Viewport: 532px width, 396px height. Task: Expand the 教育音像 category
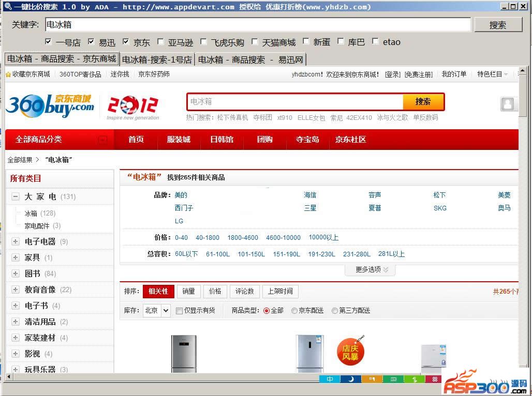(16, 290)
